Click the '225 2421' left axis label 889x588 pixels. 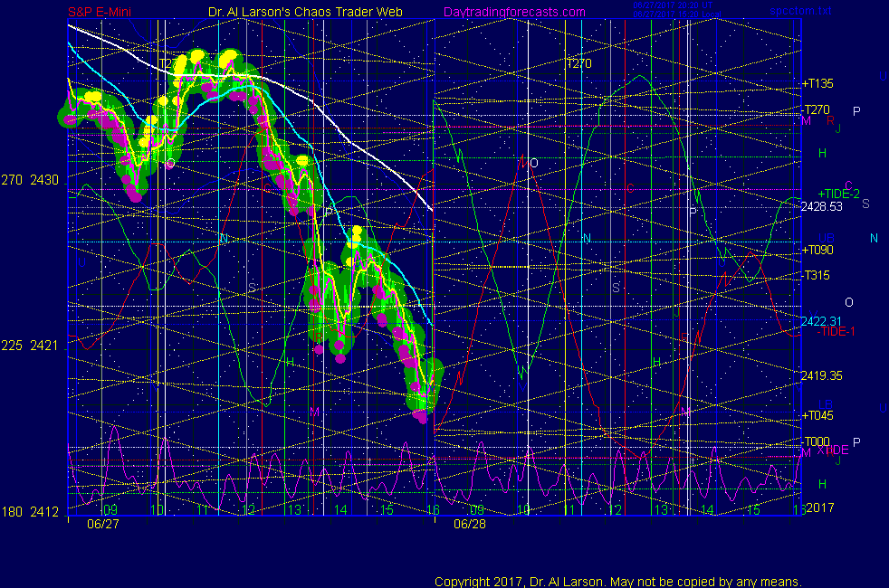pos(30,346)
